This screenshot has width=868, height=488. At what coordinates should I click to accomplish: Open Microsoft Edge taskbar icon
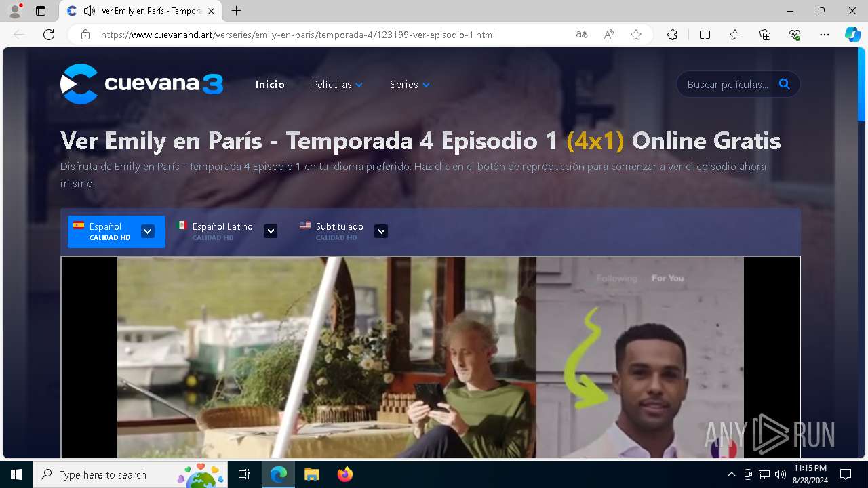279,474
